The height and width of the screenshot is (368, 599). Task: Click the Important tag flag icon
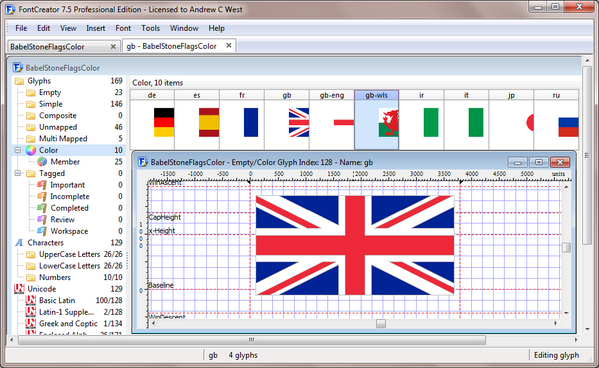[42, 185]
